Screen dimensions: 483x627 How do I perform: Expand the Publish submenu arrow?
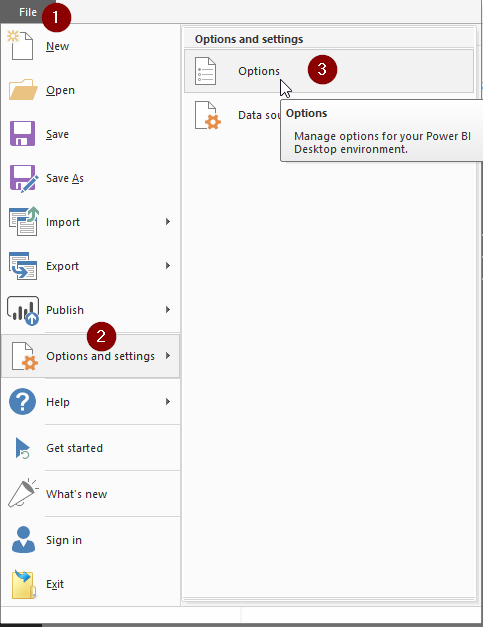(168, 310)
